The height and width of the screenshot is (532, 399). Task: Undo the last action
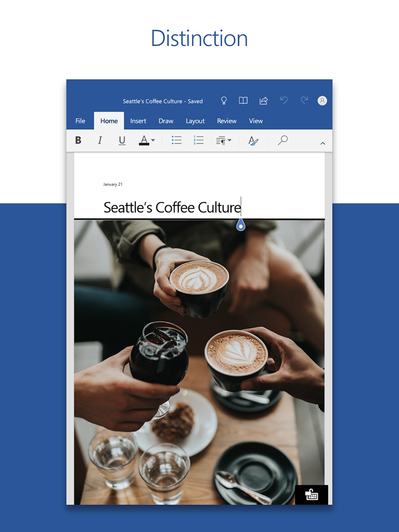(284, 100)
